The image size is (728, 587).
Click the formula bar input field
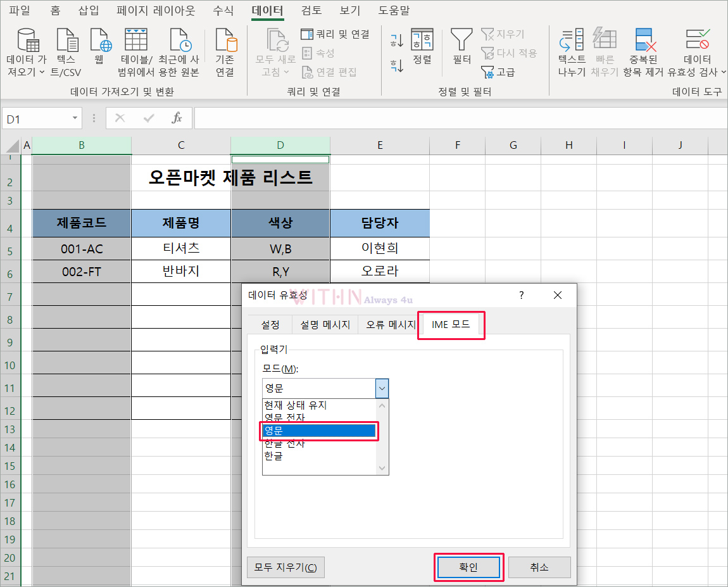[x=461, y=118]
